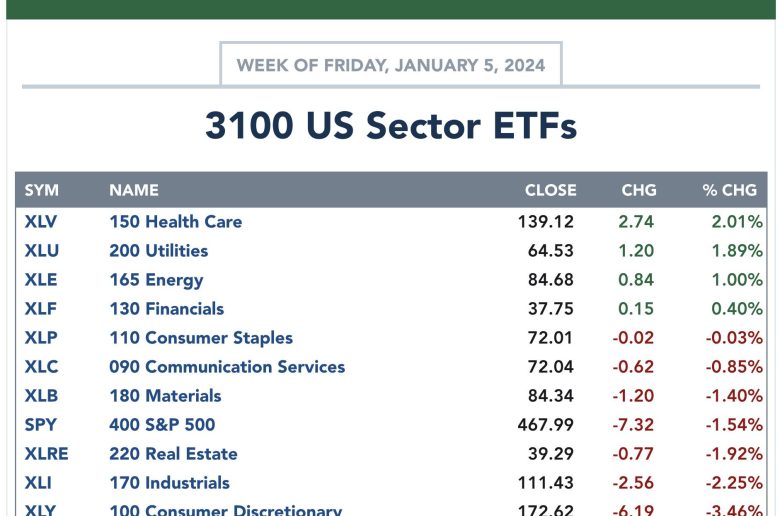Open the 170 Industrials link
Screen dimensions: 780x516
click(169, 483)
